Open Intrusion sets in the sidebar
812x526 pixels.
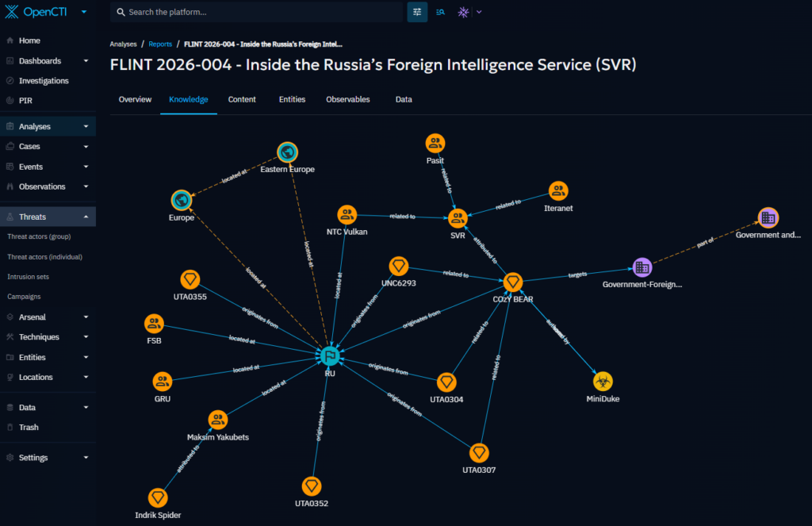28,277
